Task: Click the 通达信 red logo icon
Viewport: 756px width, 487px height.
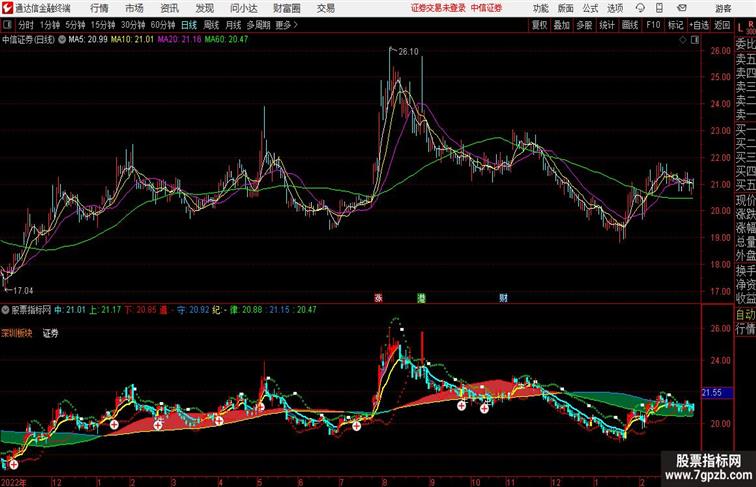Action: click(7, 8)
